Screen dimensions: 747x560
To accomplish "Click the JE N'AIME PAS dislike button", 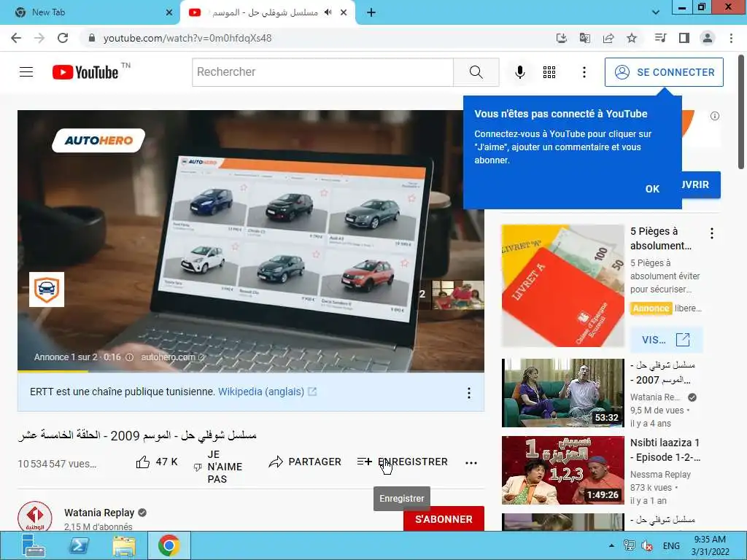I will 217,467.
